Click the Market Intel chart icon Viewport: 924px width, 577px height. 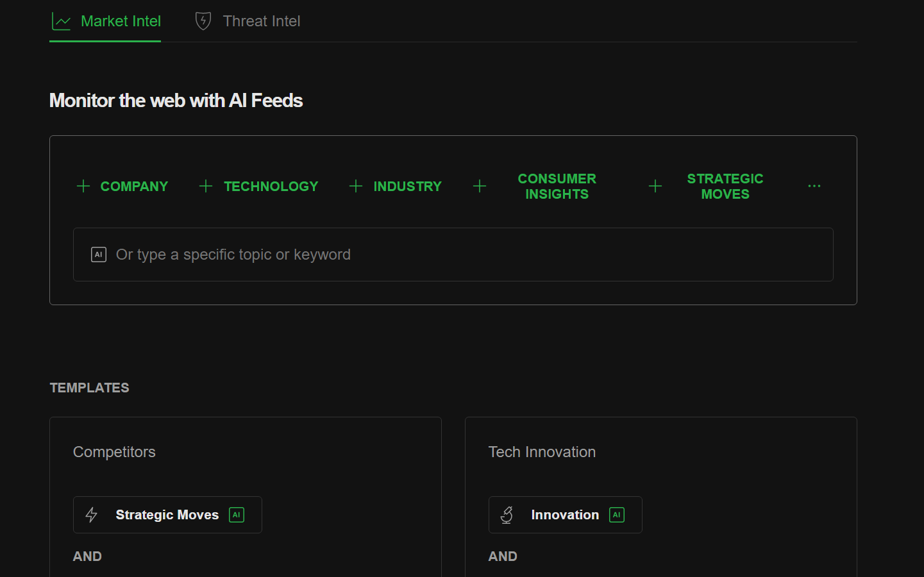click(x=62, y=22)
